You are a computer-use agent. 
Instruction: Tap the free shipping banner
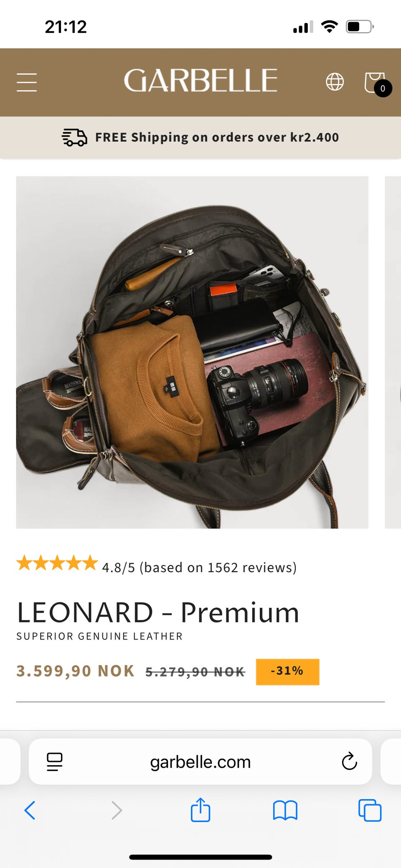coord(200,137)
